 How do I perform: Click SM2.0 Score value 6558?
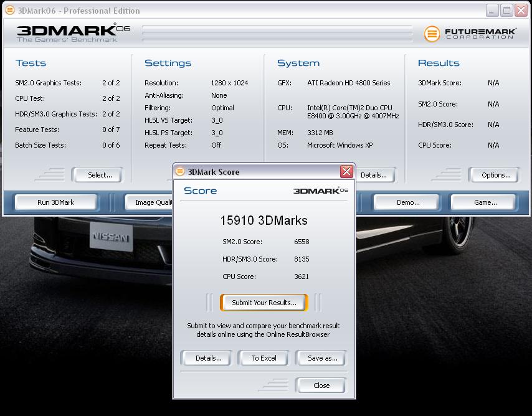coord(302,242)
